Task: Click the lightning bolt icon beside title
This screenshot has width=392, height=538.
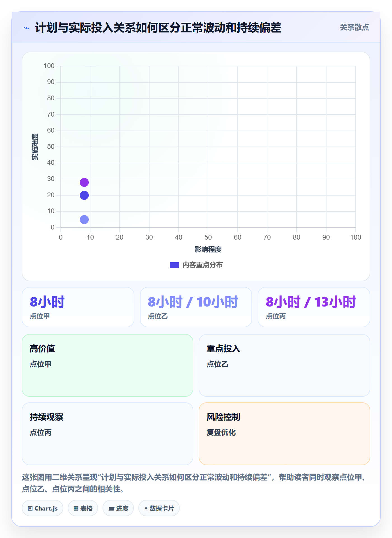Action: [x=27, y=28]
